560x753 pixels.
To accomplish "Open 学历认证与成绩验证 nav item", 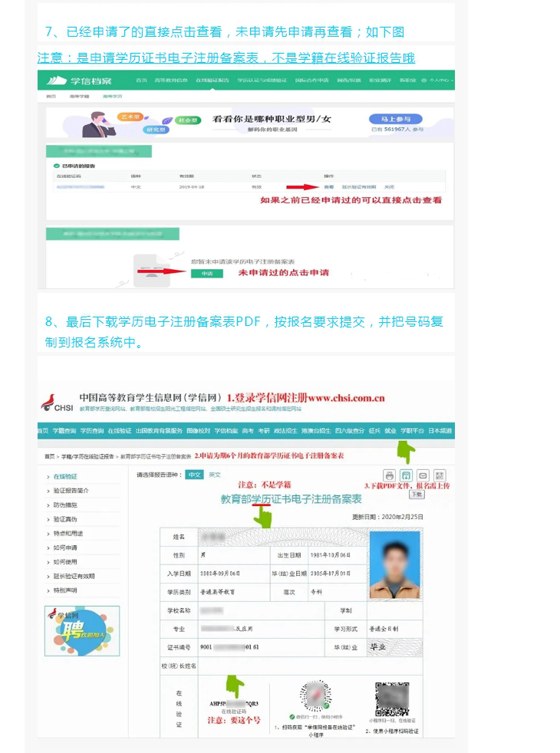I will 262,81.
